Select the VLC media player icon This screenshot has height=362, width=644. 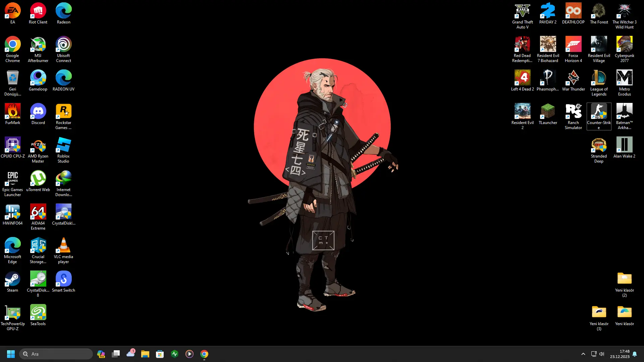(63, 250)
